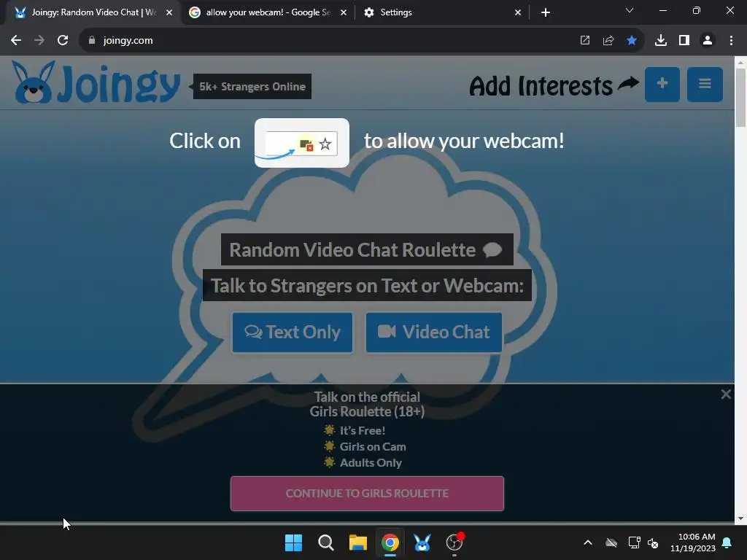The image size is (747, 560).
Task: Open the Chrome three-dot menu
Action: coord(731,41)
